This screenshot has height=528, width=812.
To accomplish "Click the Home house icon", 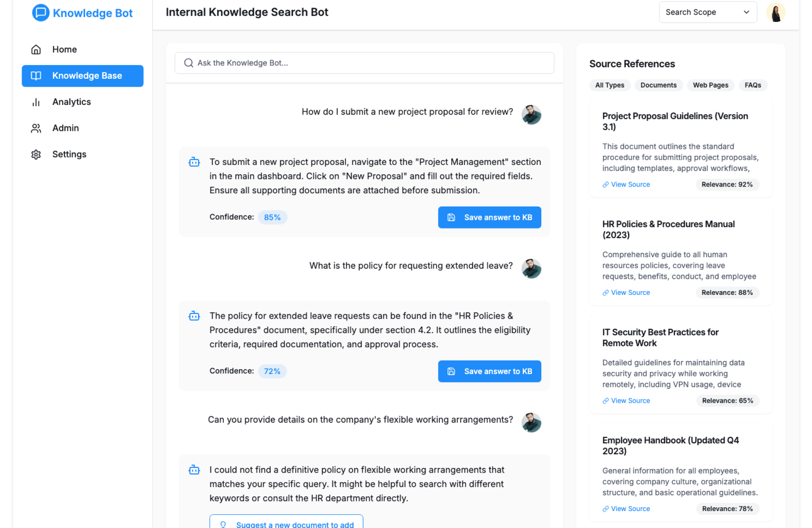I will (x=36, y=49).
